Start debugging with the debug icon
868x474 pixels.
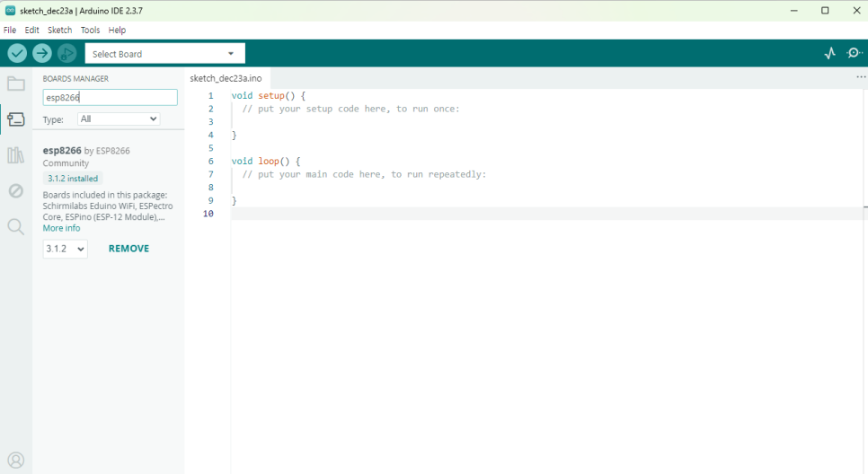[x=67, y=54]
